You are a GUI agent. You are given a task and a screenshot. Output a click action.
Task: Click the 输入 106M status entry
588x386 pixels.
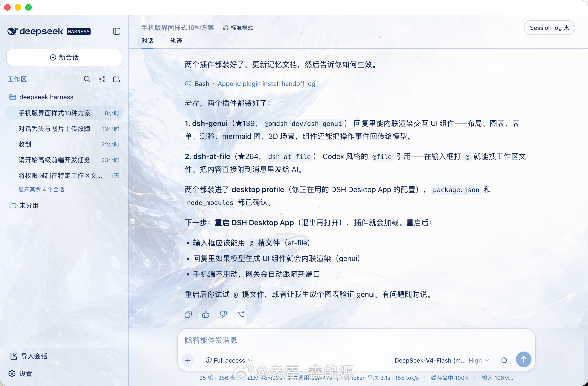pos(497,378)
